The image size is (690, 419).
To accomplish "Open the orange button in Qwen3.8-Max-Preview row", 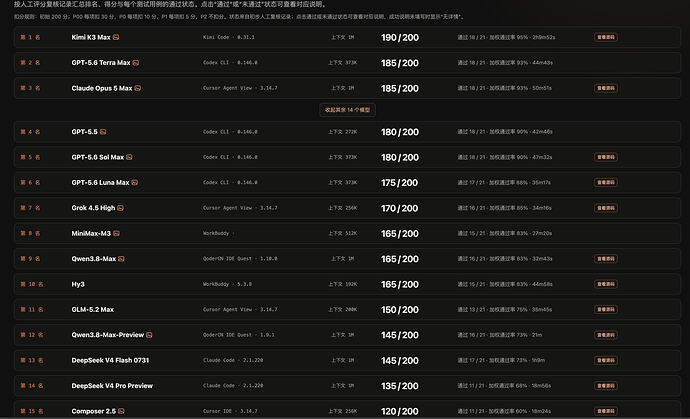I will [606, 335].
